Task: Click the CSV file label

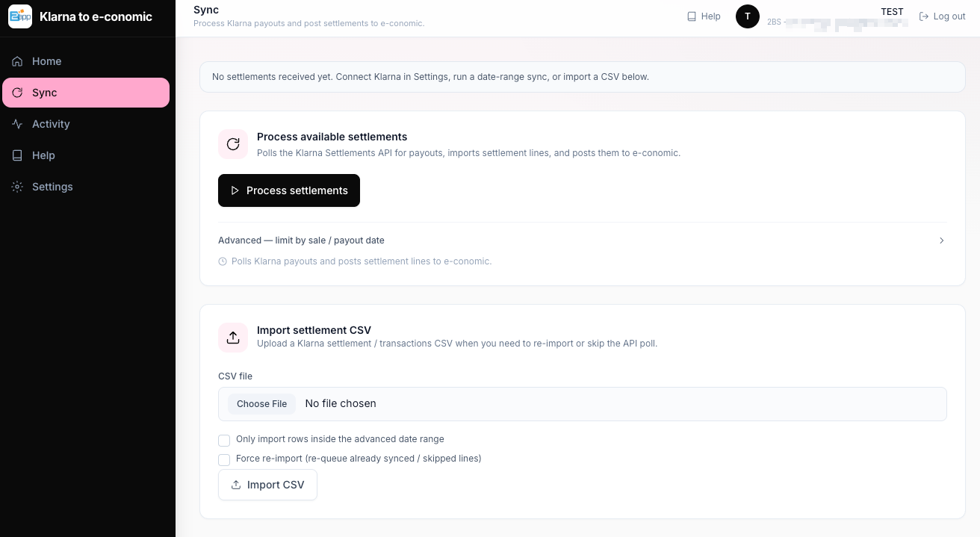Action: [235, 376]
